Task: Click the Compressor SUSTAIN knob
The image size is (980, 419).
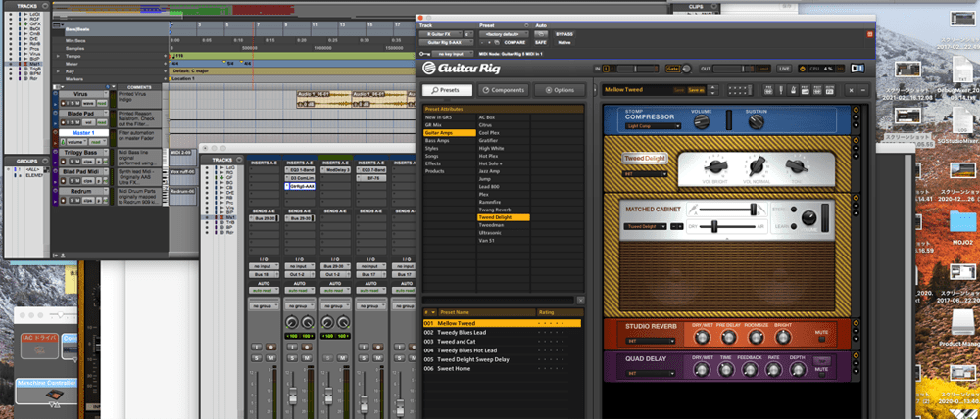Action: tap(757, 123)
